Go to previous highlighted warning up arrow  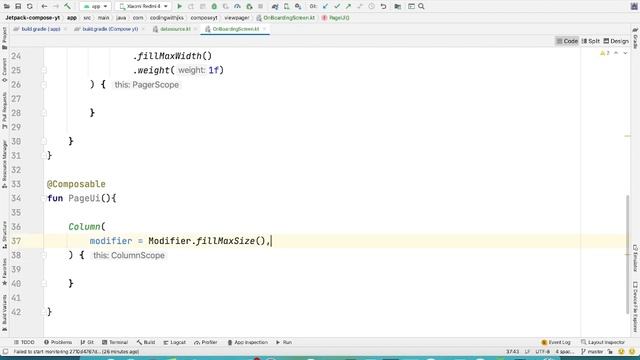[616, 53]
